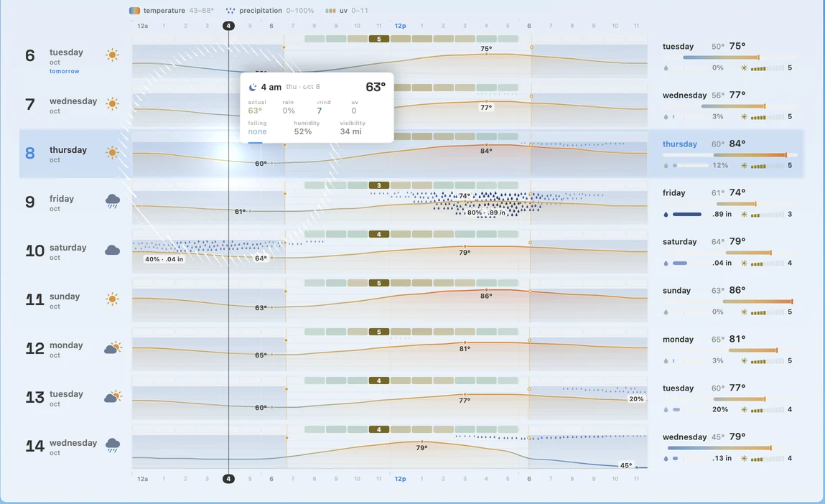Click partly cloudy icon for Monday 12
This screenshot has height=504, width=825.
coord(113,347)
